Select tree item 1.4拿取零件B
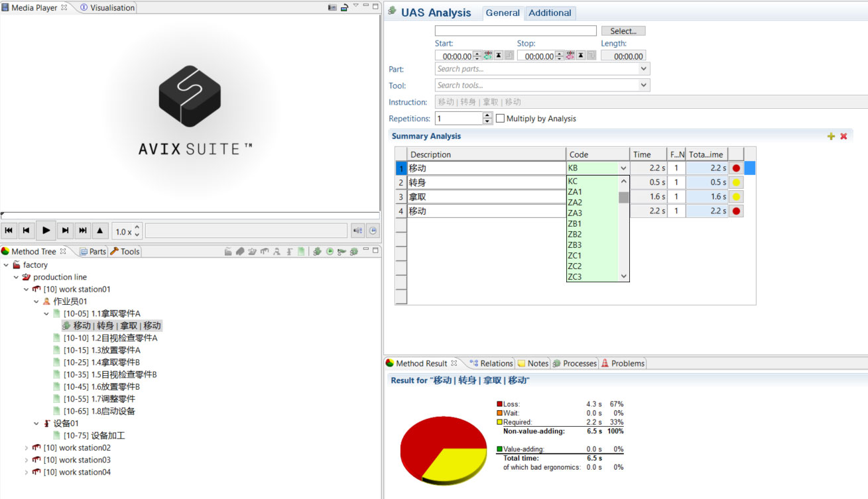The width and height of the screenshot is (868, 499). coord(101,362)
